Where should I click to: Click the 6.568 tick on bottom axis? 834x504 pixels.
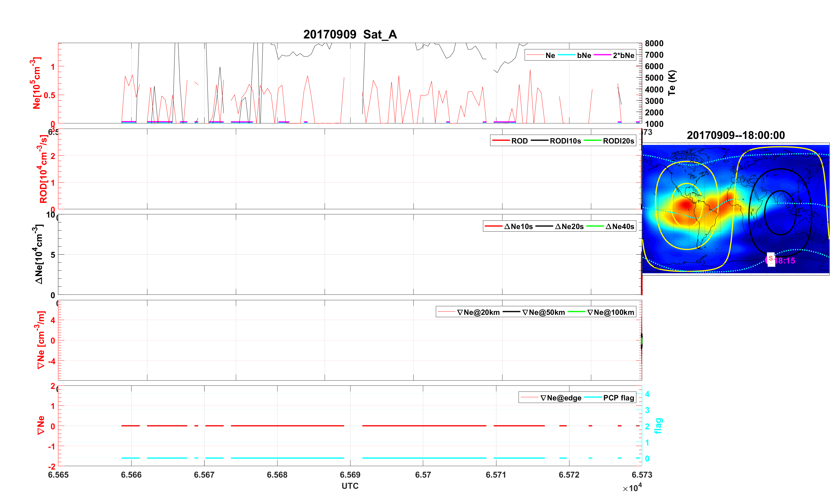point(277,474)
